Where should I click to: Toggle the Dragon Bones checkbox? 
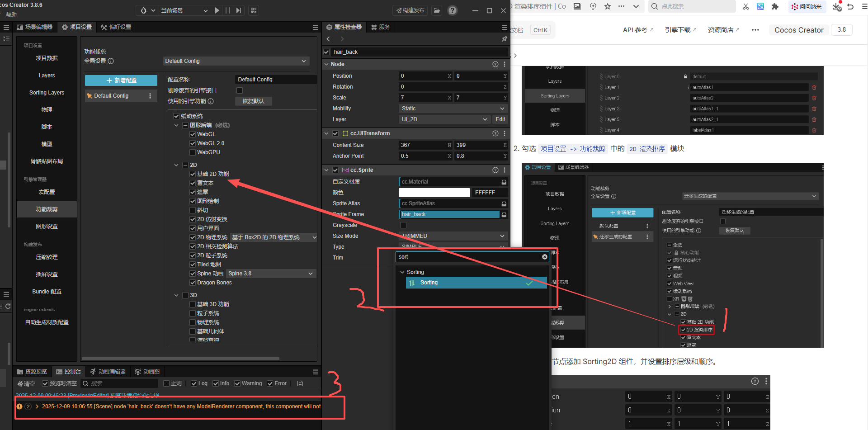(193, 283)
